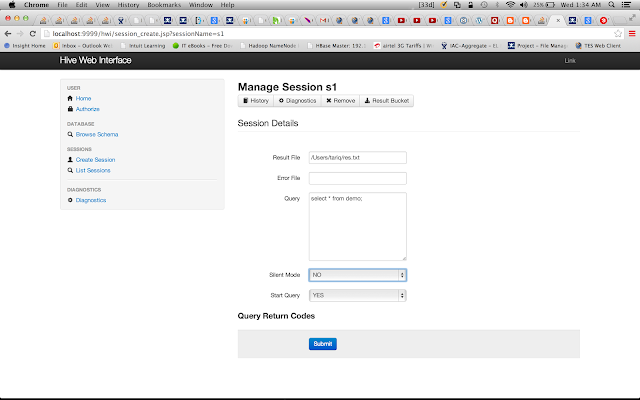Open Intuit Learning bookmark
Viewport: 640px width, 400px height.
[x=143, y=46]
